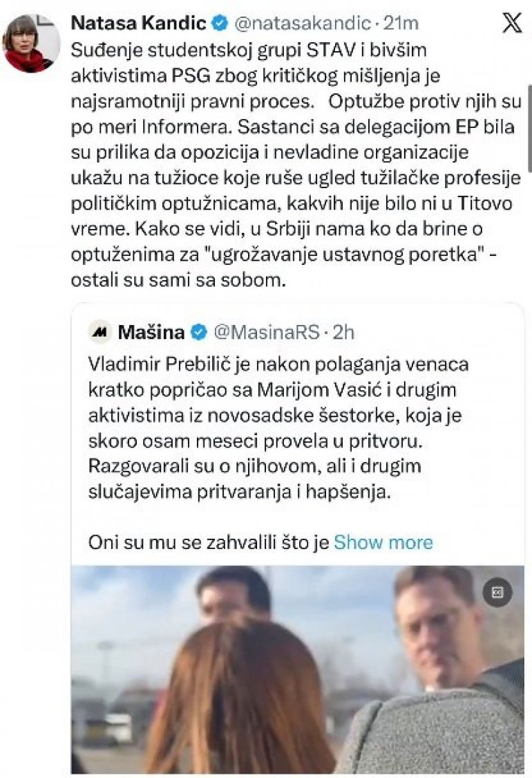Click the X logo in the corner
Screen dimensions: 532x778
click(511, 24)
